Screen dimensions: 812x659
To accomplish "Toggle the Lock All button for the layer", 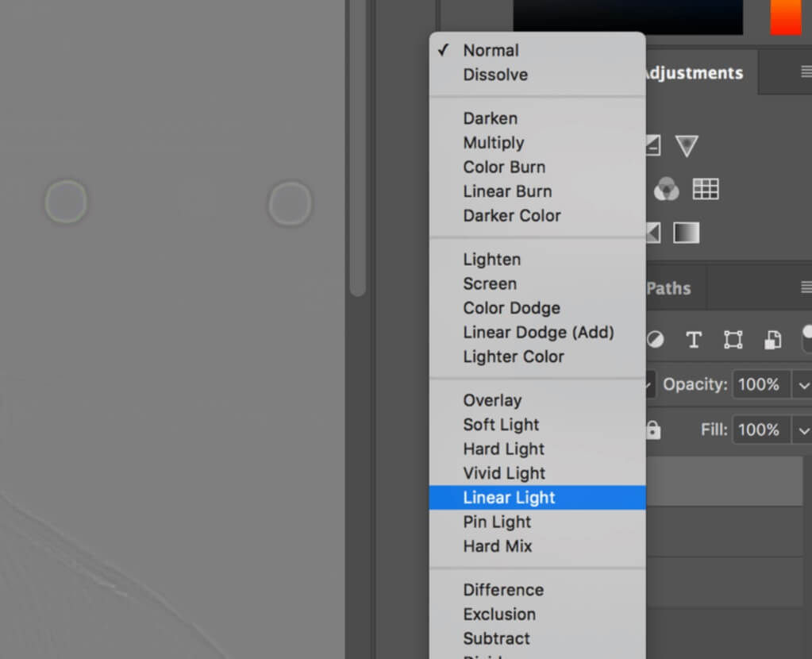I will coord(653,430).
